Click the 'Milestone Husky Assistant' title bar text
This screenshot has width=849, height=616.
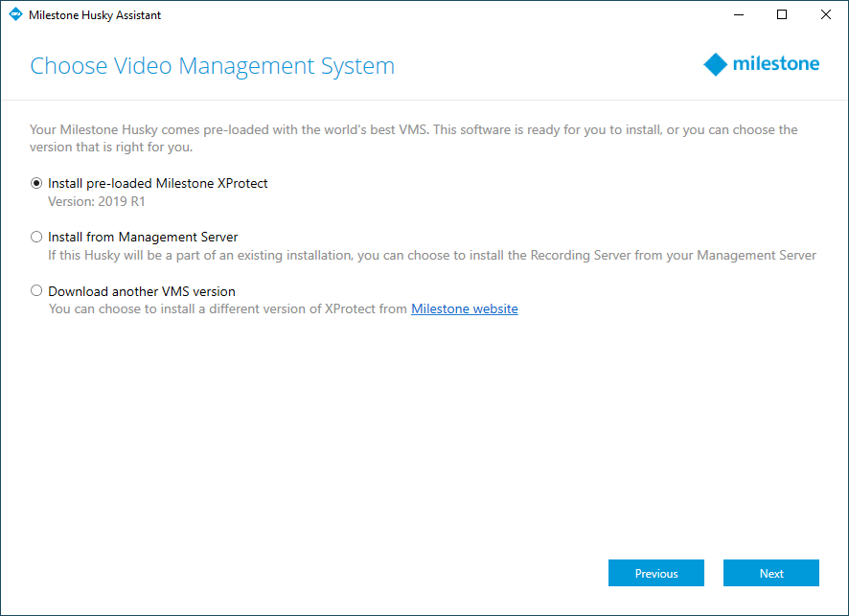95,15
